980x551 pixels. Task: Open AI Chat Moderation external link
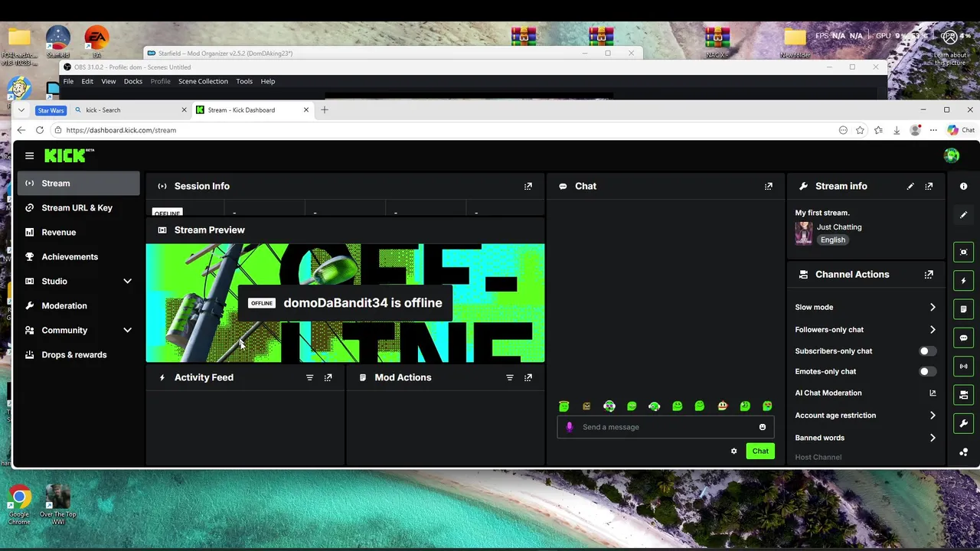[933, 393]
